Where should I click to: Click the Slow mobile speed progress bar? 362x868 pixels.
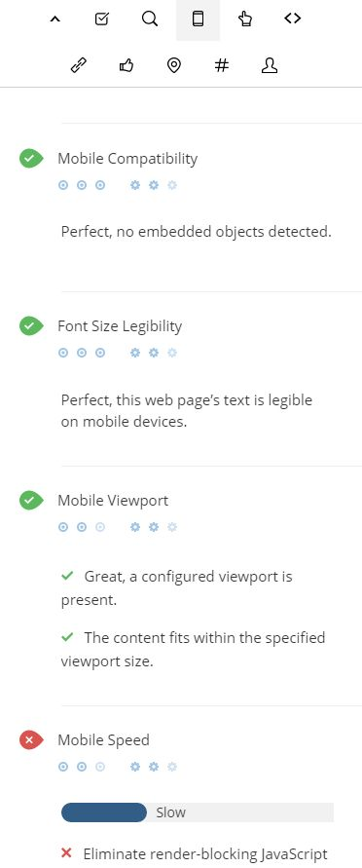click(x=198, y=812)
